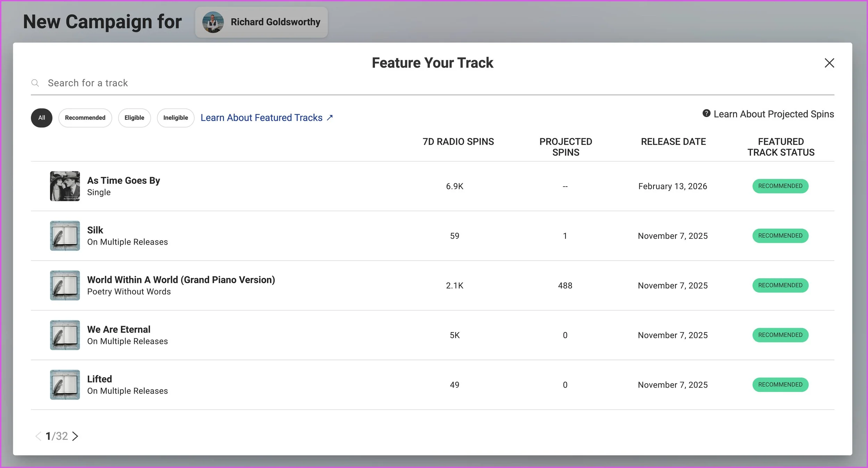Click the previous page arrow
Screen dimensions: 868x468
point(38,436)
